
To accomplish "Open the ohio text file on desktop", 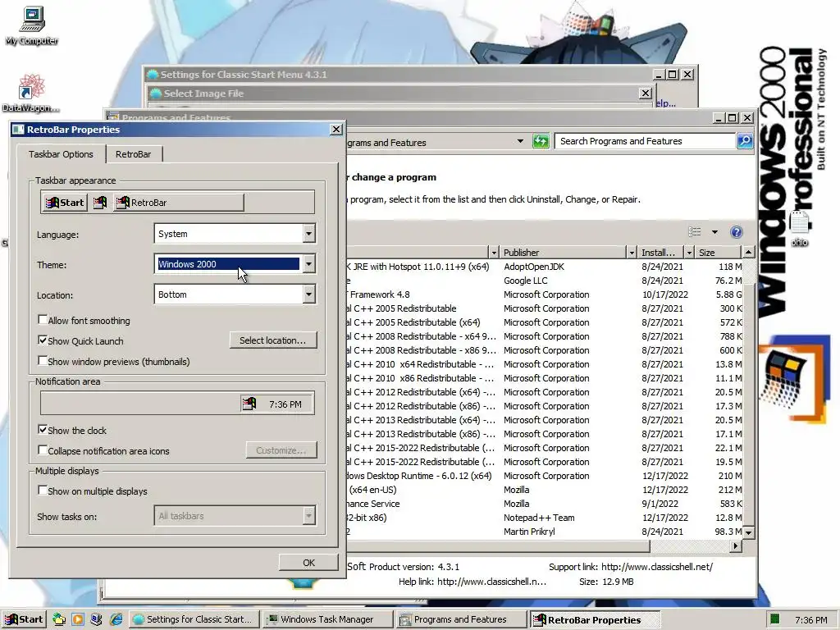I will click(x=799, y=229).
